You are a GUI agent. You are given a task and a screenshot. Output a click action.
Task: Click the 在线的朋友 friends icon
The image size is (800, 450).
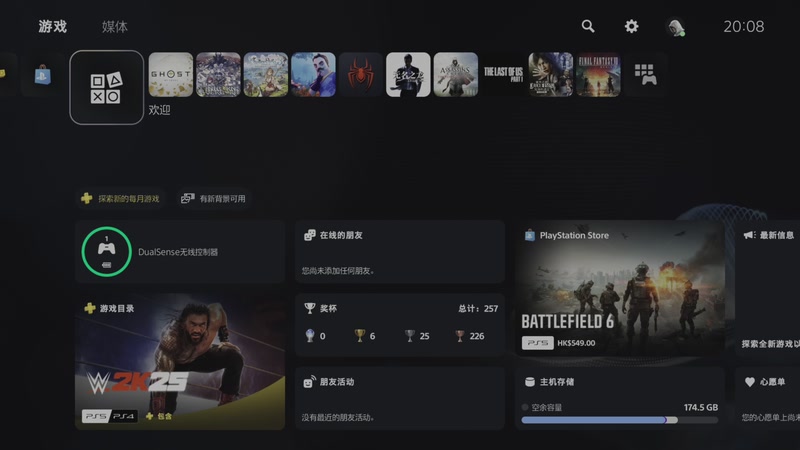coord(309,235)
